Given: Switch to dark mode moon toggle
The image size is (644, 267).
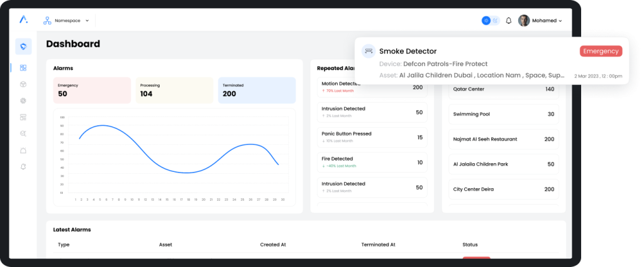Looking at the screenshot, I should coord(496,21).
